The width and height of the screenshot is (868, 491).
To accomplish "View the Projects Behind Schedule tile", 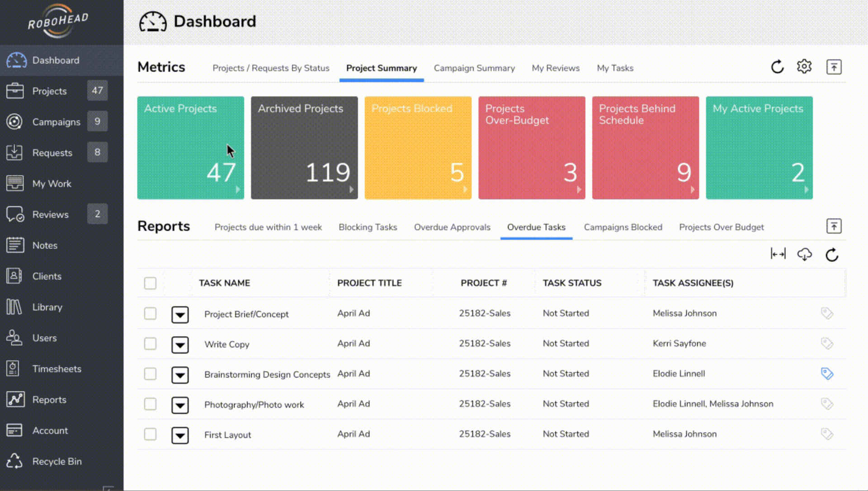I will click(x=645, y=148).
